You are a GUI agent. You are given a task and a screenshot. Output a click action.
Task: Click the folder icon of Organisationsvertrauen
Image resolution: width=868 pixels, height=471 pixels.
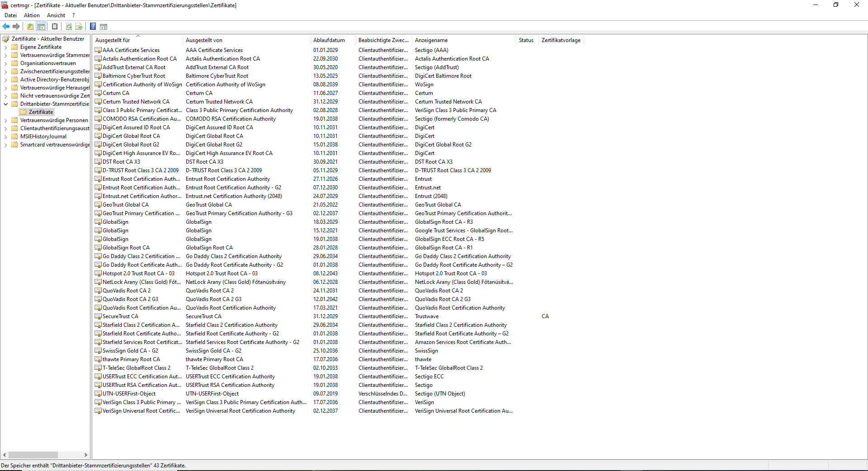pos(14,63)
